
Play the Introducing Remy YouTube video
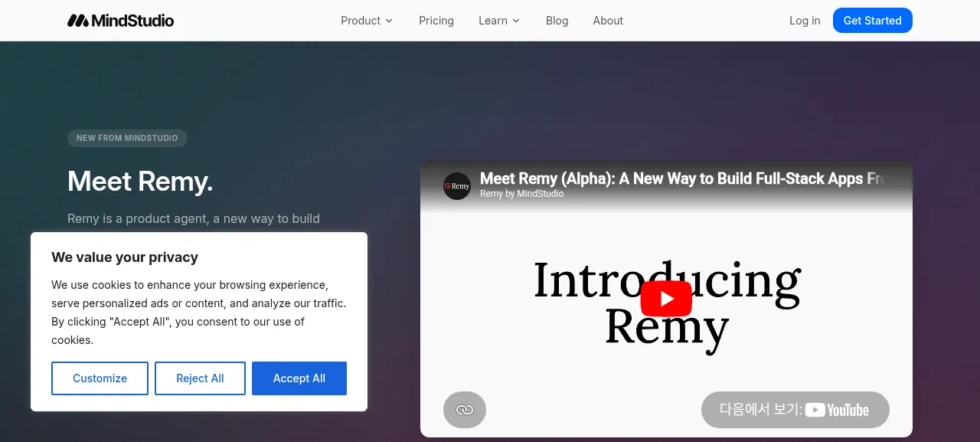[x=666, y=299]
